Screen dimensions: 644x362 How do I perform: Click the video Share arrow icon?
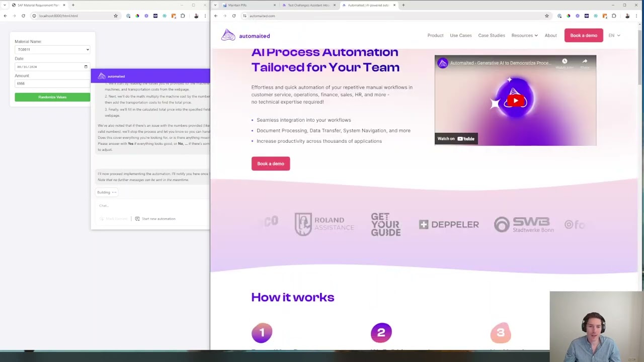[x=585, y=61]
